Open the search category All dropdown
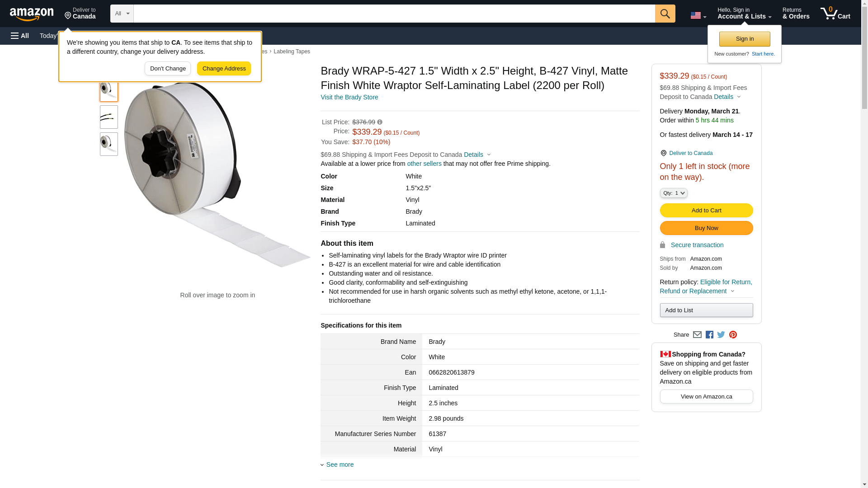 click(122, 14)
